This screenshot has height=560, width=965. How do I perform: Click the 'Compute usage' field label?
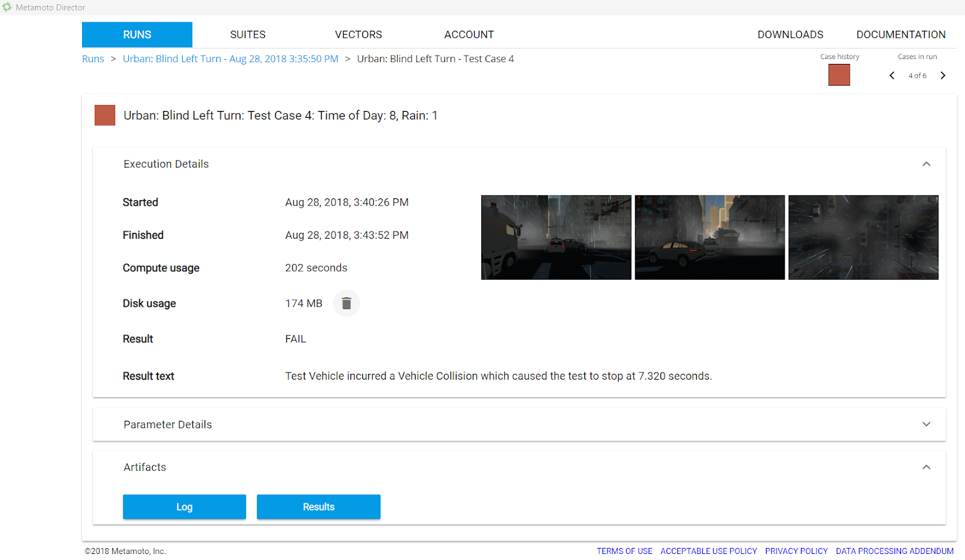tap(161, 268)
